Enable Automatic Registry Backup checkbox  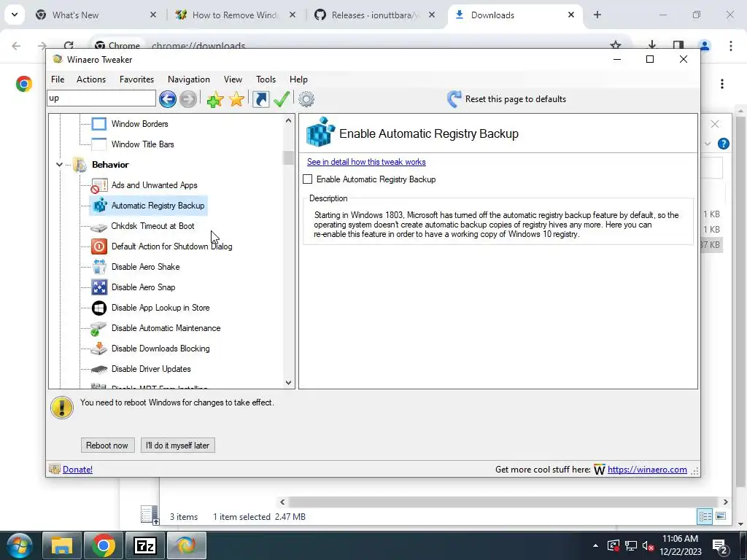click(308, 179)
